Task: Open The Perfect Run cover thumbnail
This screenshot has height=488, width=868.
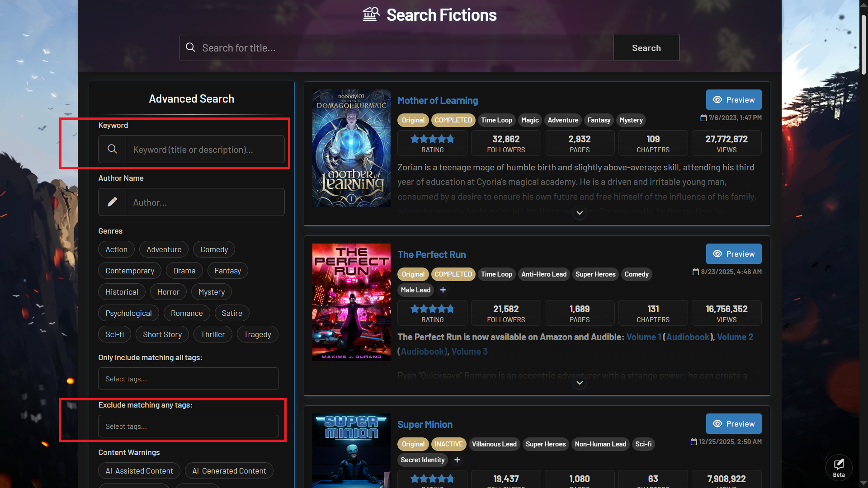Action: pyautogui.click(x=351, y=302)
